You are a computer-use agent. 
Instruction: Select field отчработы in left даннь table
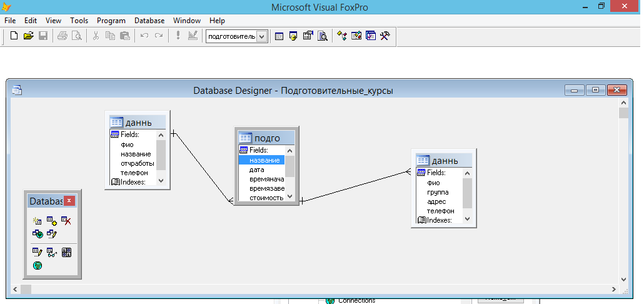click(137, 163)
